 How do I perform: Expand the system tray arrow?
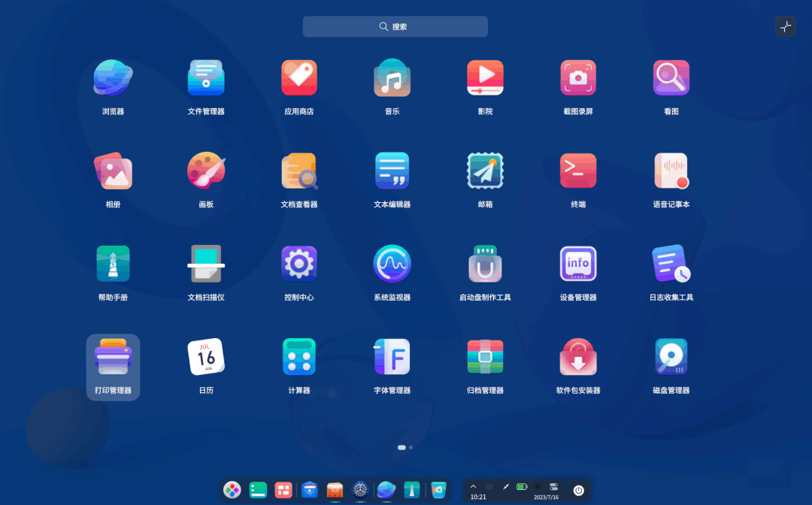tap(473, 486)
